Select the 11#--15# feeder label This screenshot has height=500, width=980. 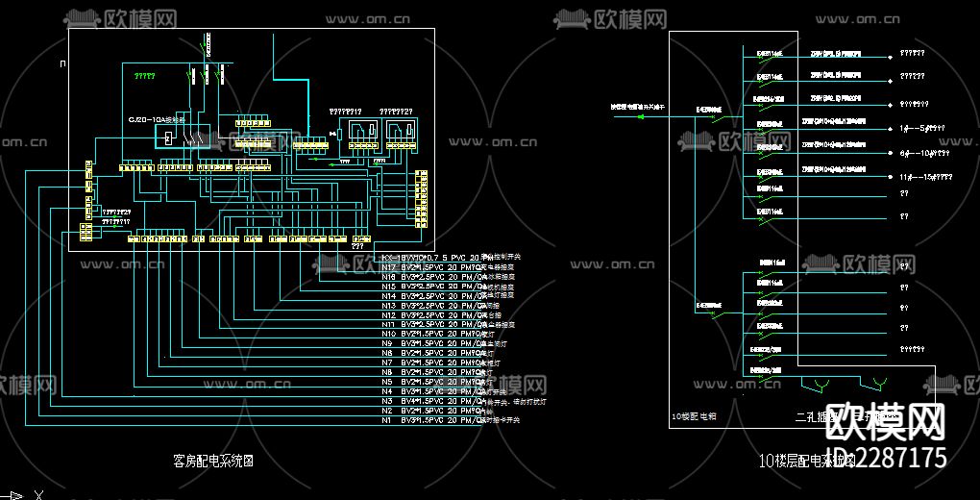point(925,177)
